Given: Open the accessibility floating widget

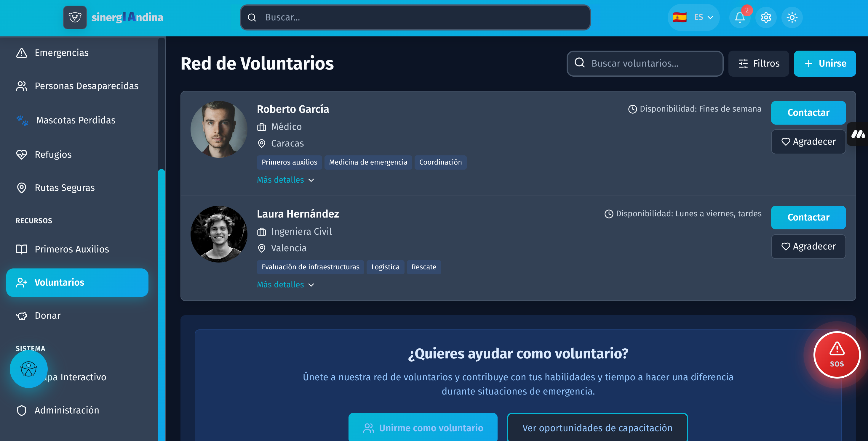Looking at the screenshot, I should click(29, 369).
